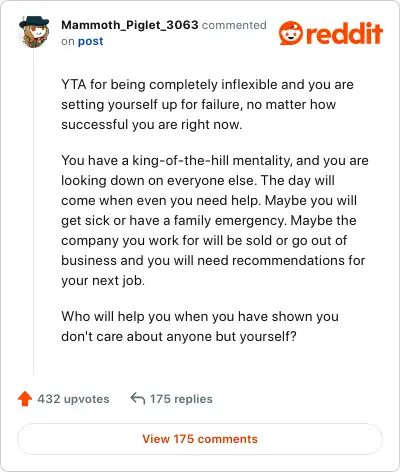Click the "You have a king-of-the-hill mentality" line
The width and height of the screenshot is (400, 472).
pyautogui.click(x=215, y=161)
